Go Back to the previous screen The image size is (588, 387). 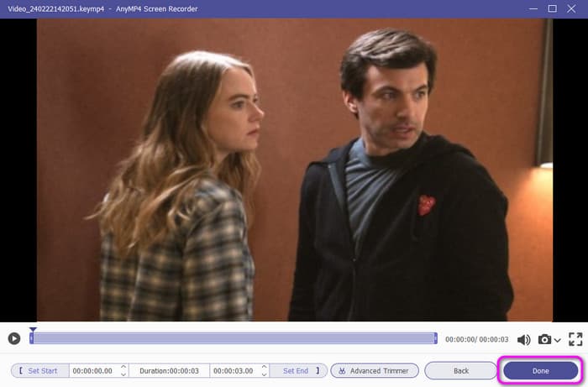pyautogui.click(x=461, y=370)
